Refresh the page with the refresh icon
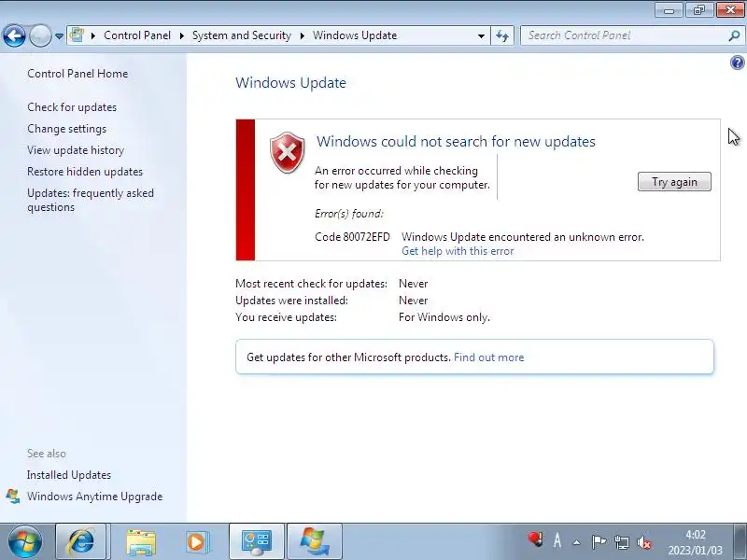 tap(502, 35)
